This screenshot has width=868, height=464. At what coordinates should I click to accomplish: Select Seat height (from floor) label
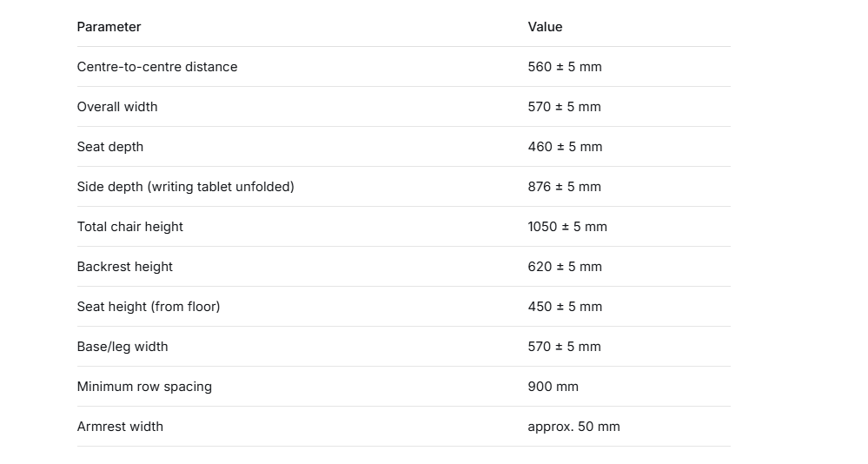[x=149, y=306]
